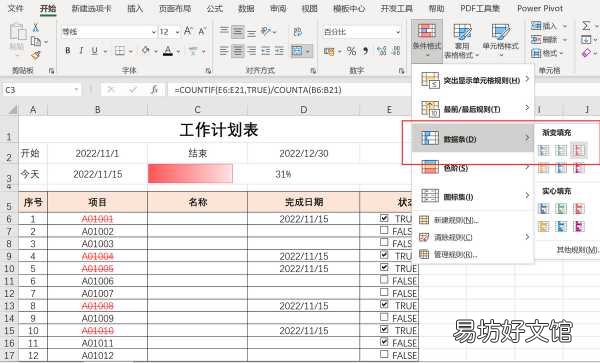Align text right icon

click(x=251, y=50)
